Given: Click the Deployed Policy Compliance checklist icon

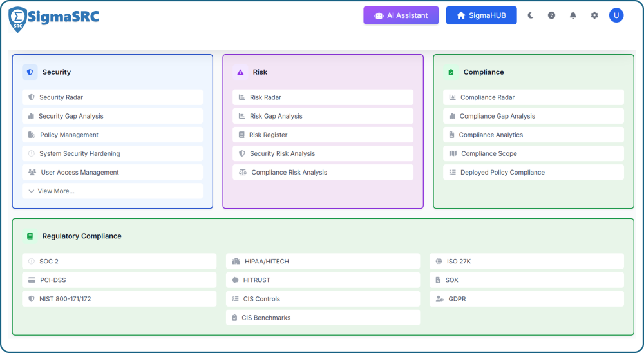Looking at the screenshot, I should 453,173.
